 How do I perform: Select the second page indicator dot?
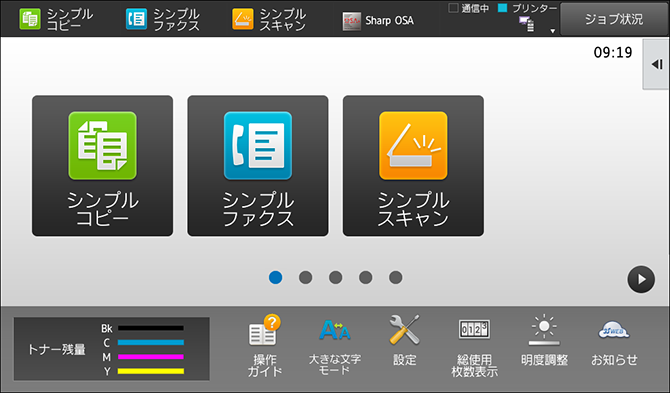[x=306, y=277]
